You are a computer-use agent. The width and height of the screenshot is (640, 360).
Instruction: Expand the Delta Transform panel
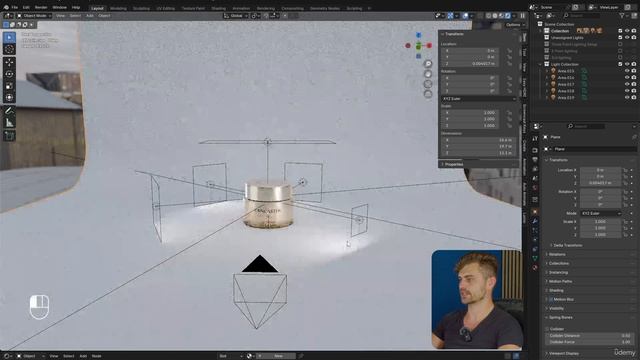(567, 245)
